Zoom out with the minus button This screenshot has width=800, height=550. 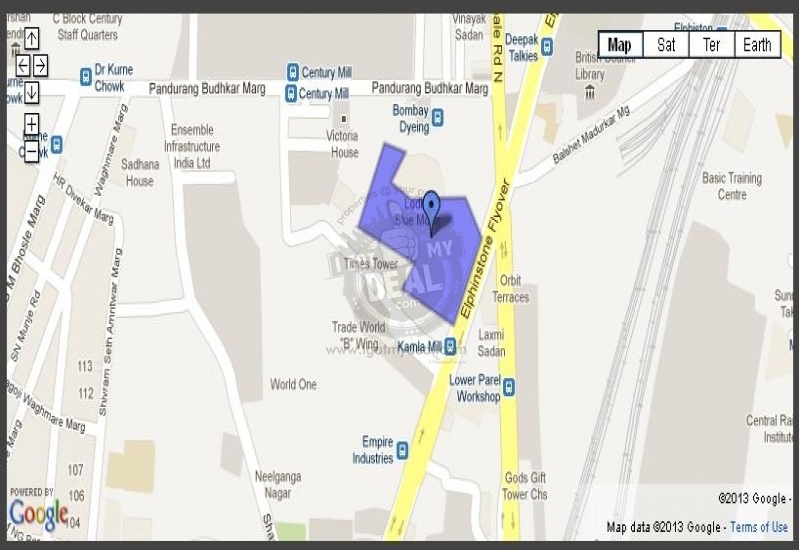point(32,152)
